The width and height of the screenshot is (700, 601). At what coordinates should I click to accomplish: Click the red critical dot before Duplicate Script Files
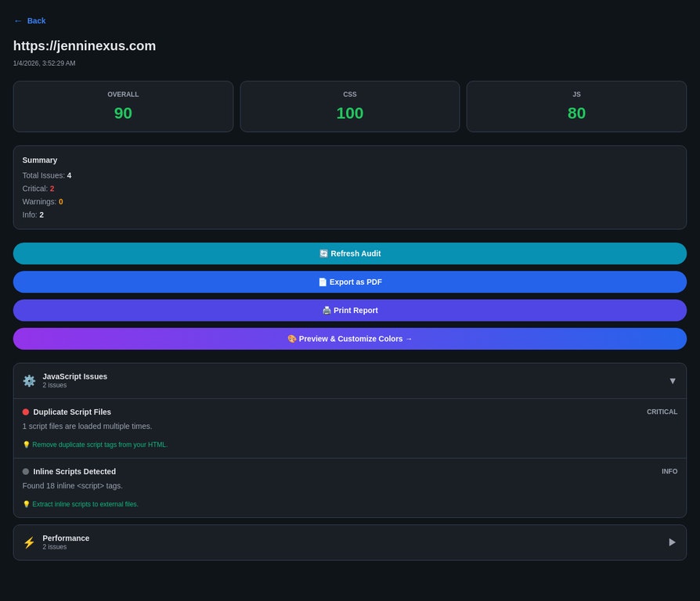pyautogui.click(x=24, y=412)
